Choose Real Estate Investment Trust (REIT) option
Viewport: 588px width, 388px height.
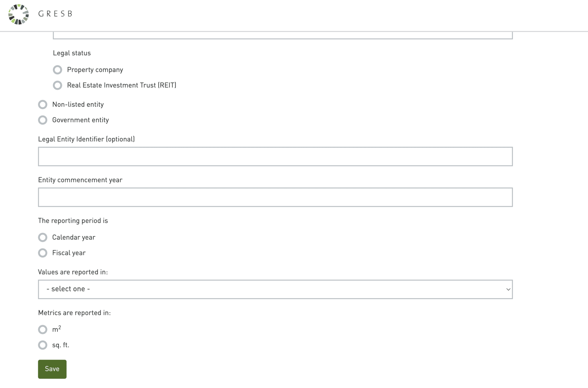coord(57,85)
